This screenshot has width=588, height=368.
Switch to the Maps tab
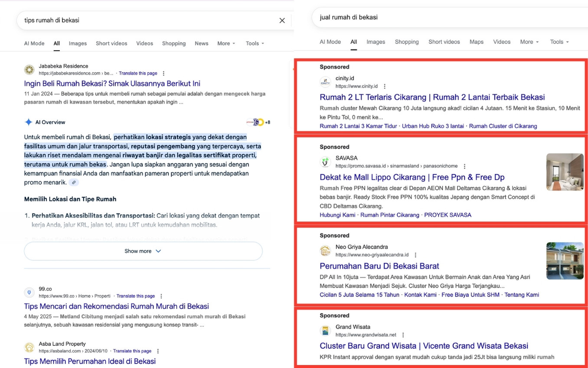point(476,42)
